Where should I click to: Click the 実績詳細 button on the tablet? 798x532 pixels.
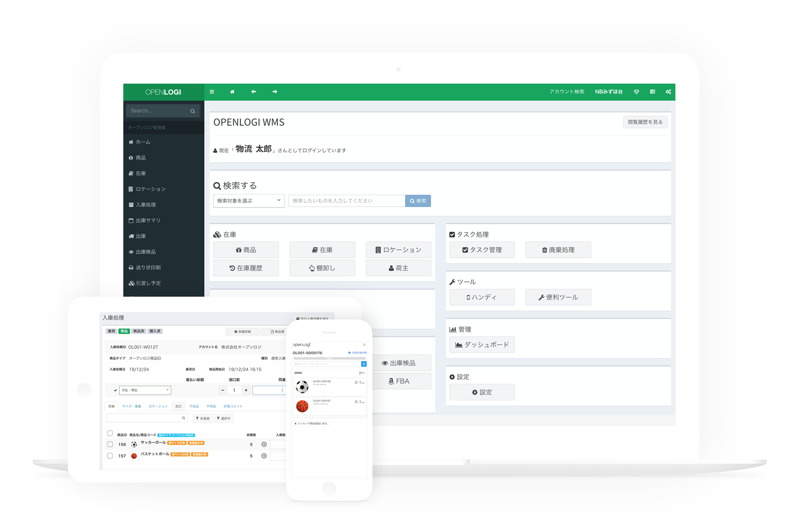pos(243,332)
